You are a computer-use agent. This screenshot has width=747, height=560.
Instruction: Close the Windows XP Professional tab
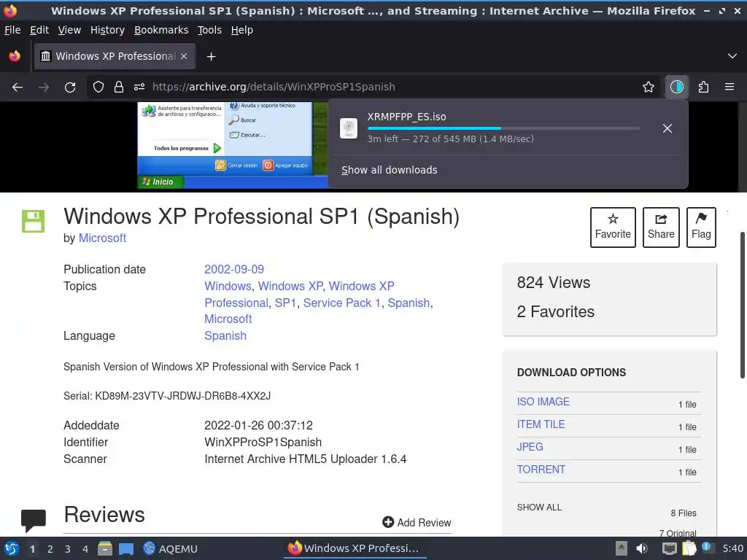pyautogui.click(x=184, y=56)
